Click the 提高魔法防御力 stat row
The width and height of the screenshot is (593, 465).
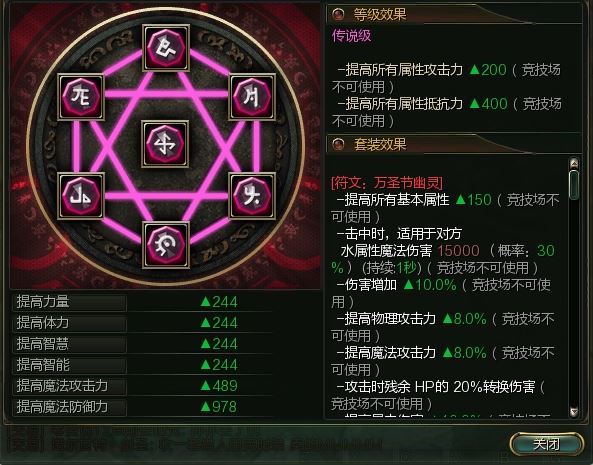[142, 407]
